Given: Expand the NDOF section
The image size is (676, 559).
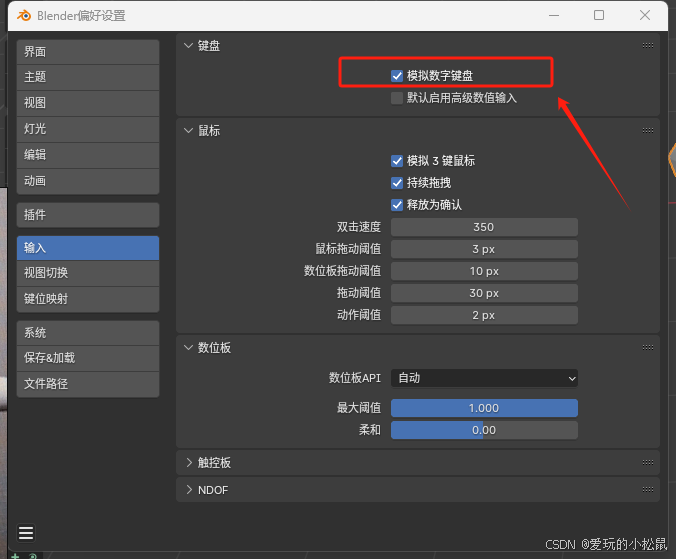Looking at the screenshot, I should (x=188, y=490).
